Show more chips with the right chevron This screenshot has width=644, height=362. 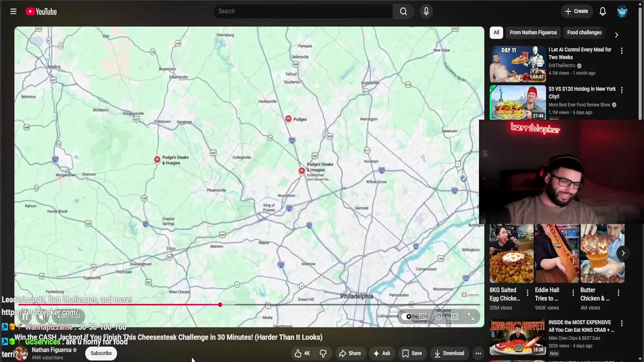coord(616,35)
